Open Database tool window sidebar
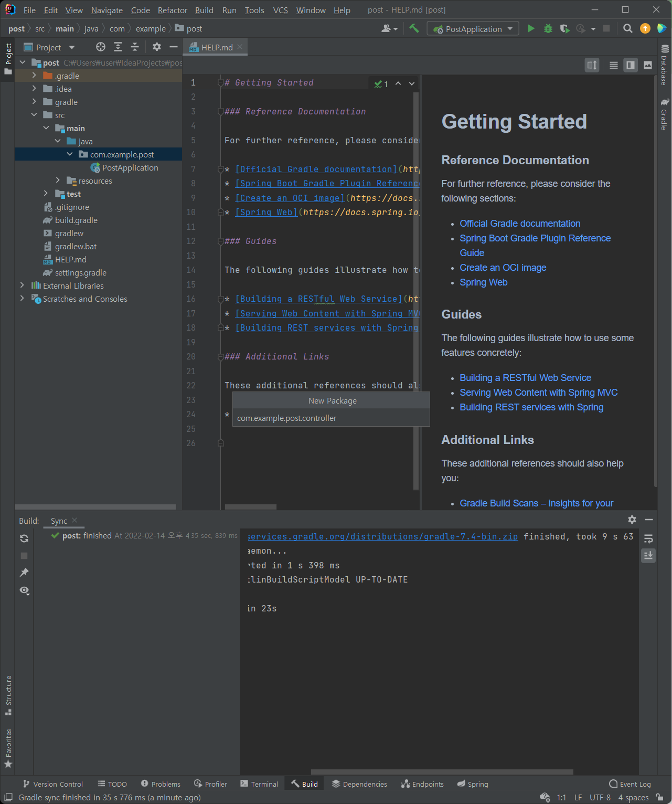This screenshot has height=804, width=672. click(664, 66)
